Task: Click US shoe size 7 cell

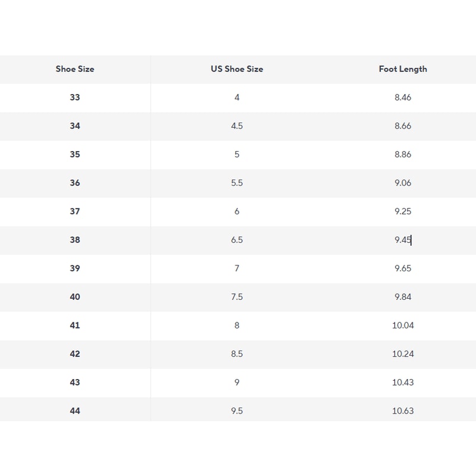Action: (237, 268)
